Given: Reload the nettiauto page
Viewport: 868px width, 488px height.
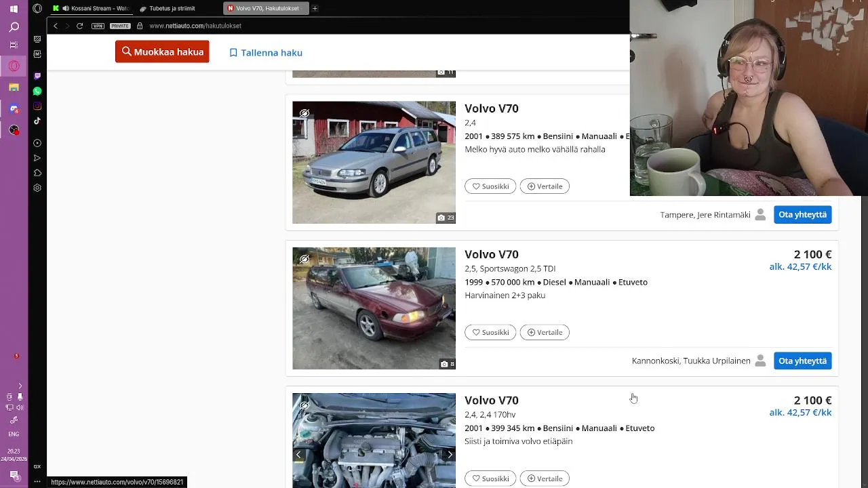Looking at the screenshot, I should tap(79, 26).
